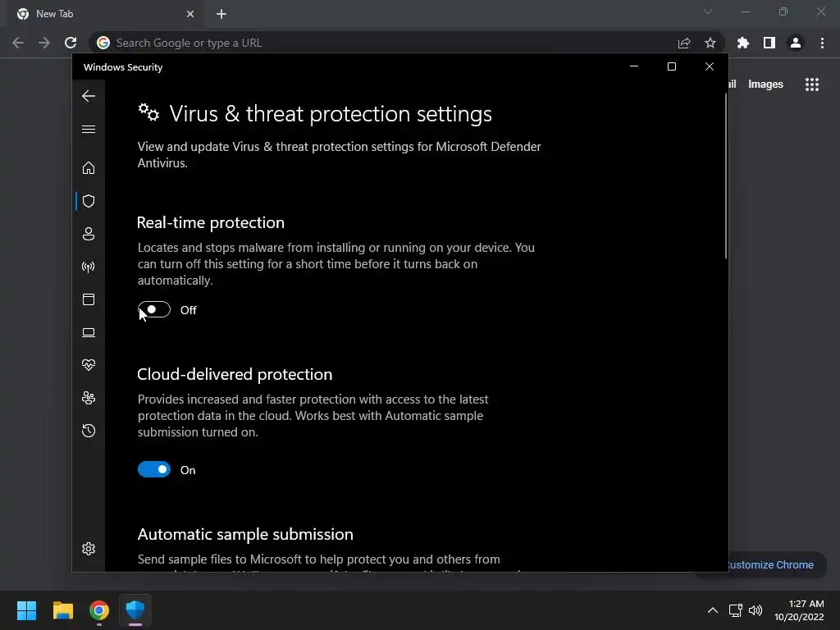Open a new Chrome tab with plus

[x=221, y=14]
